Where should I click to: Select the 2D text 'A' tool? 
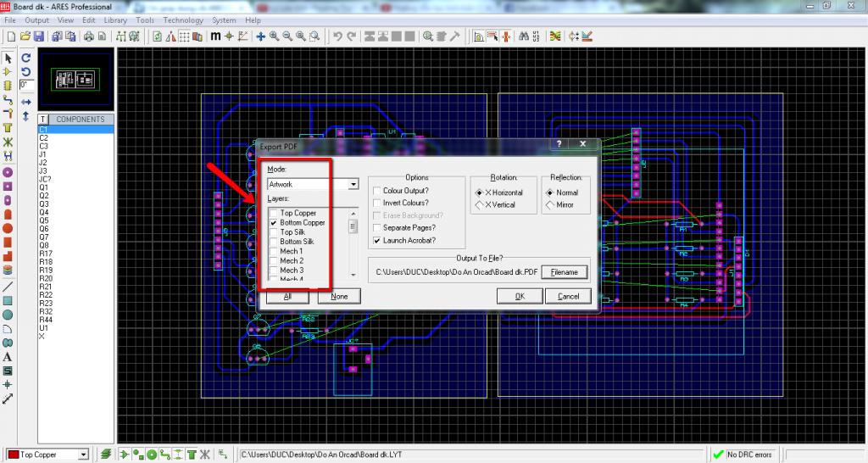(8, 357)
